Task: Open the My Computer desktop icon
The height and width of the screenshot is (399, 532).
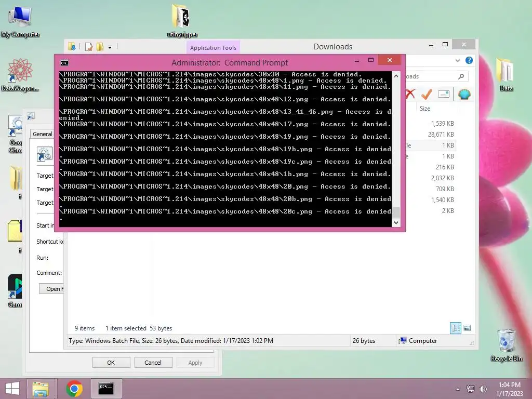Action: point(20,22)
